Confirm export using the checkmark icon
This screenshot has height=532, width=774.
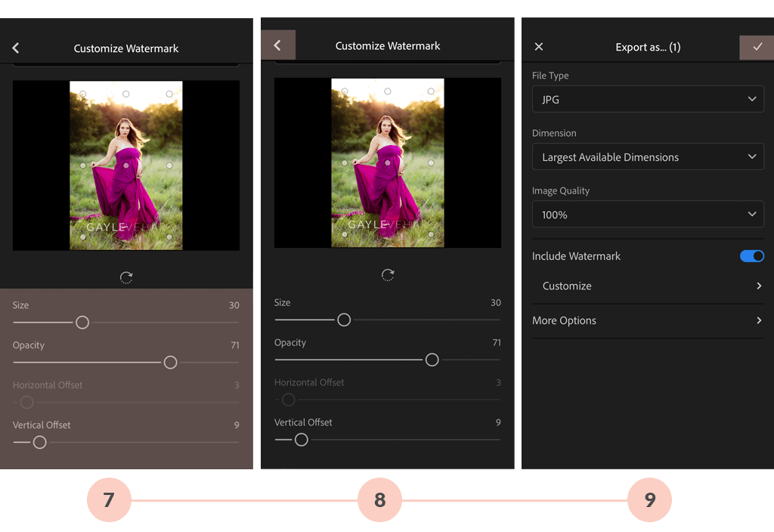[x=757, y=46]
